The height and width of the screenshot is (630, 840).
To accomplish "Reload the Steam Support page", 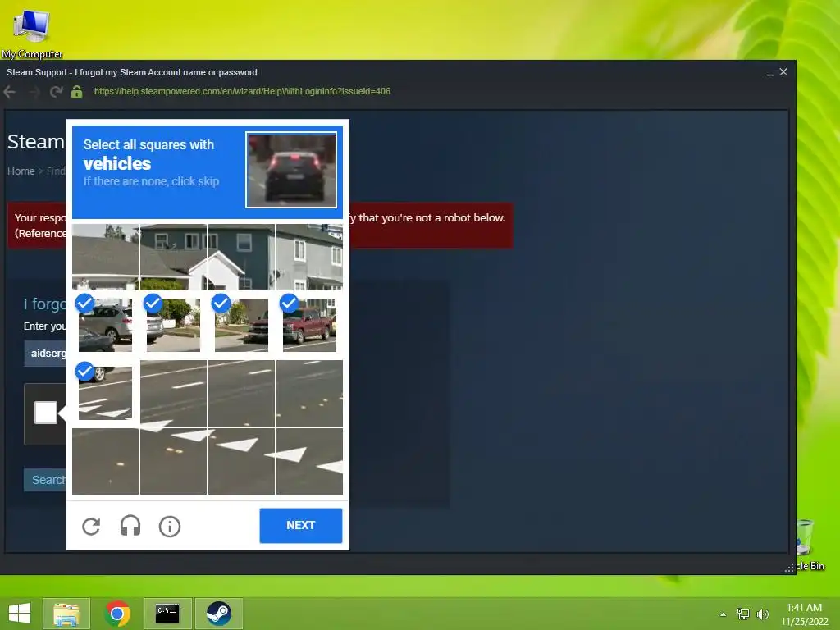I will click(56, 92).
